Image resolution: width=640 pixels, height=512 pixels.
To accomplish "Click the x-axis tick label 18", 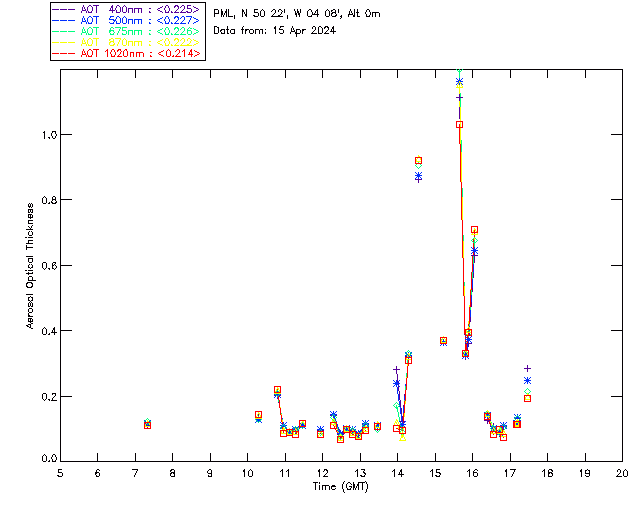I will point(547,473).
